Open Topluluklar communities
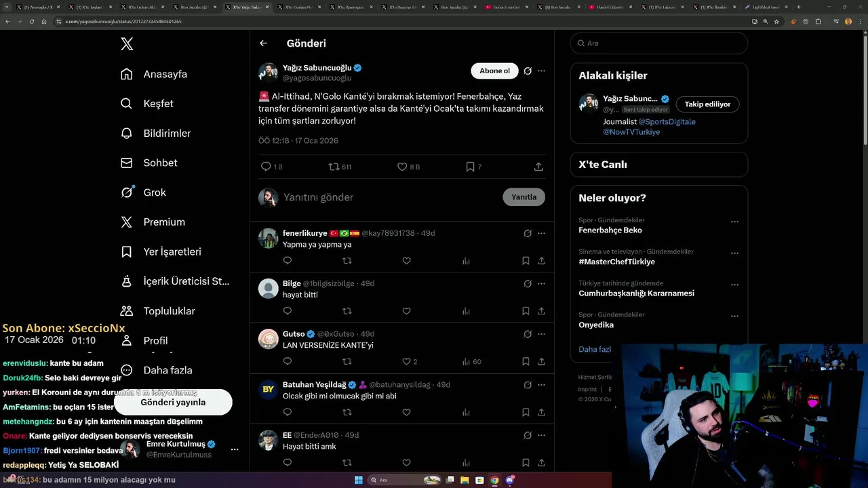Viewport: 868px width, 488px height. [157, 311]
